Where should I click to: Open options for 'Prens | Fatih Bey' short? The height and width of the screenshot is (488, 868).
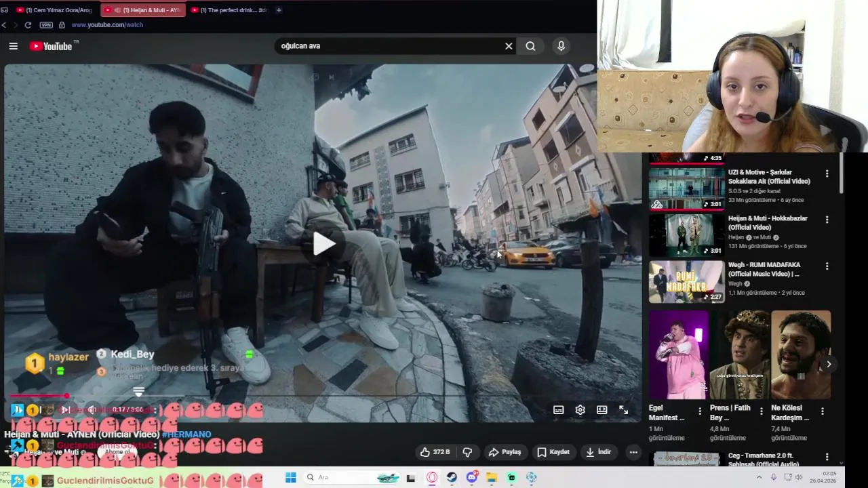point(761,411)
